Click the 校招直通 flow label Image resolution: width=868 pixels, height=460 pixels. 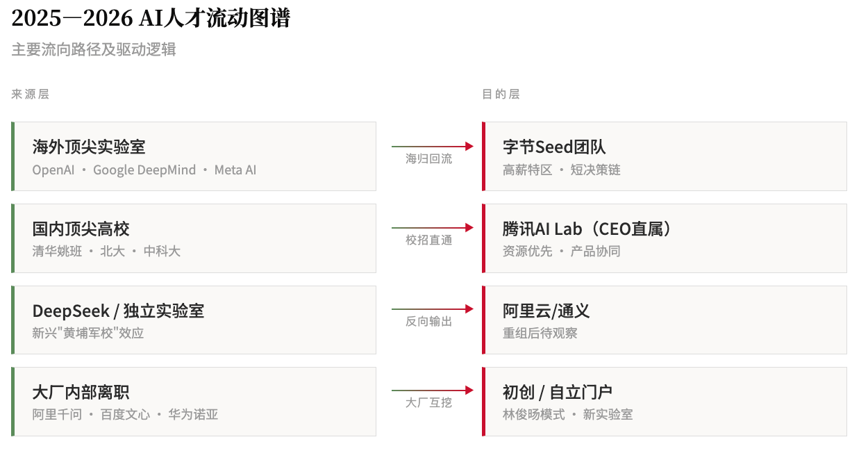(x=429, y=240)
